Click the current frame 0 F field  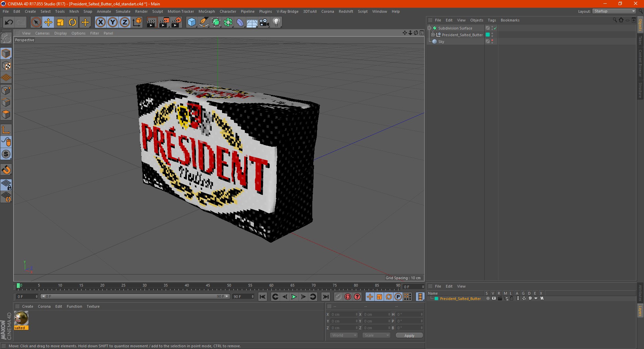pyautogui.click(x=28, y=297)
